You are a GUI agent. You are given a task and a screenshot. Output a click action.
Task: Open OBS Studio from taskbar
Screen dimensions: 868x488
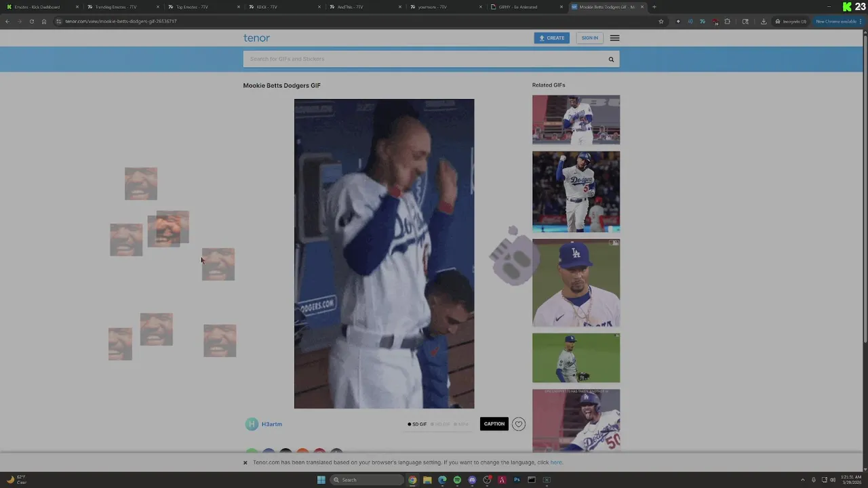pyautogui.click(x=487, y=480)
